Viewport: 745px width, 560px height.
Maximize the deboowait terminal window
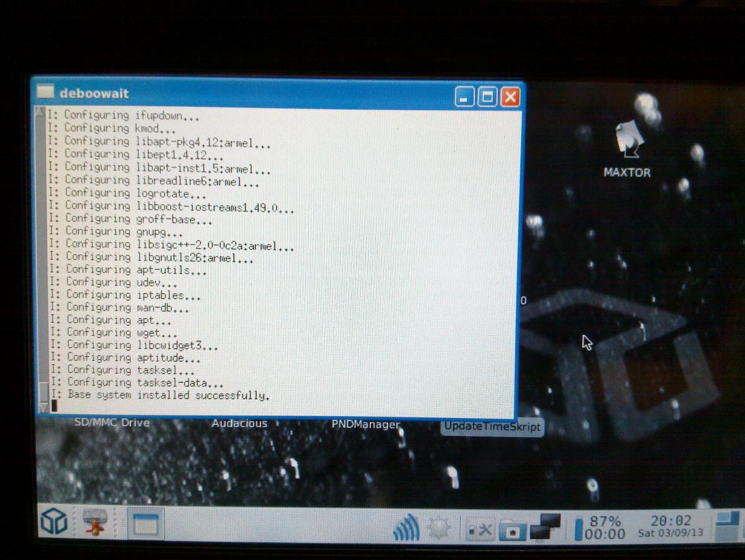click(x=488, y=96)
